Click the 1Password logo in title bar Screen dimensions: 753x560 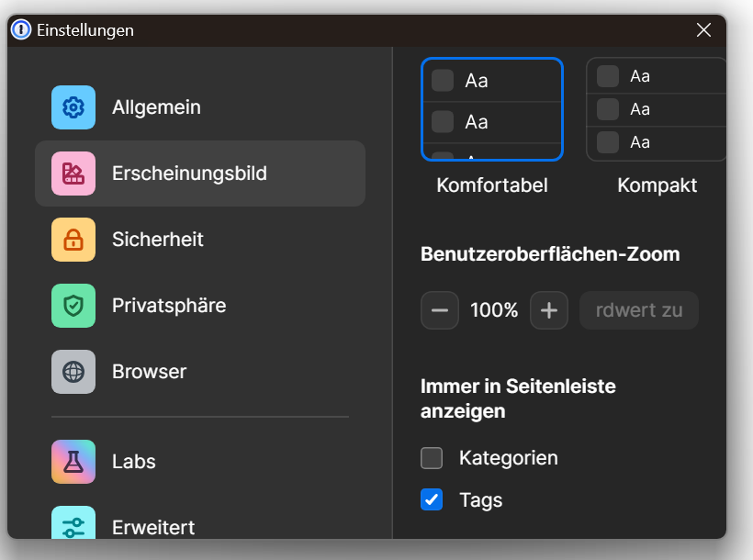21,30
